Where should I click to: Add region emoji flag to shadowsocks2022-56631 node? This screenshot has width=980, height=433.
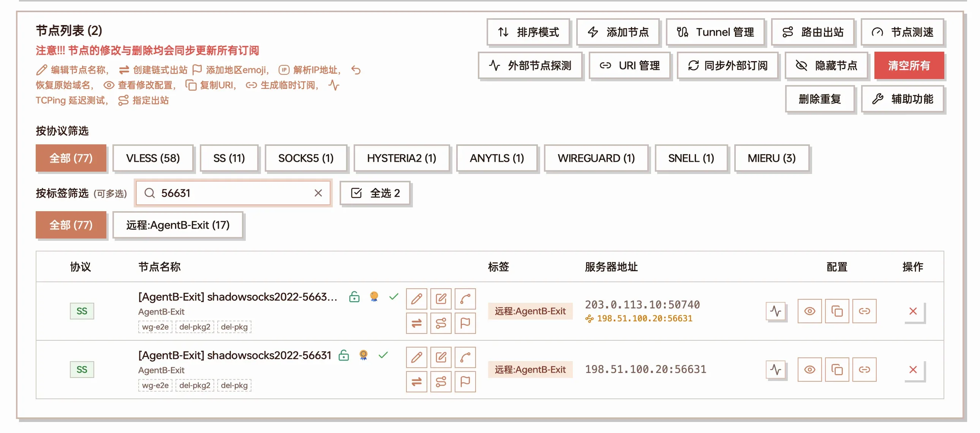point(465,382)
